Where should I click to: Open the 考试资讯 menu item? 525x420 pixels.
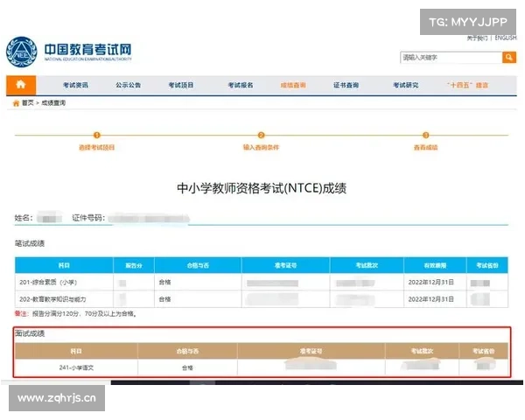tap(75, 86)
